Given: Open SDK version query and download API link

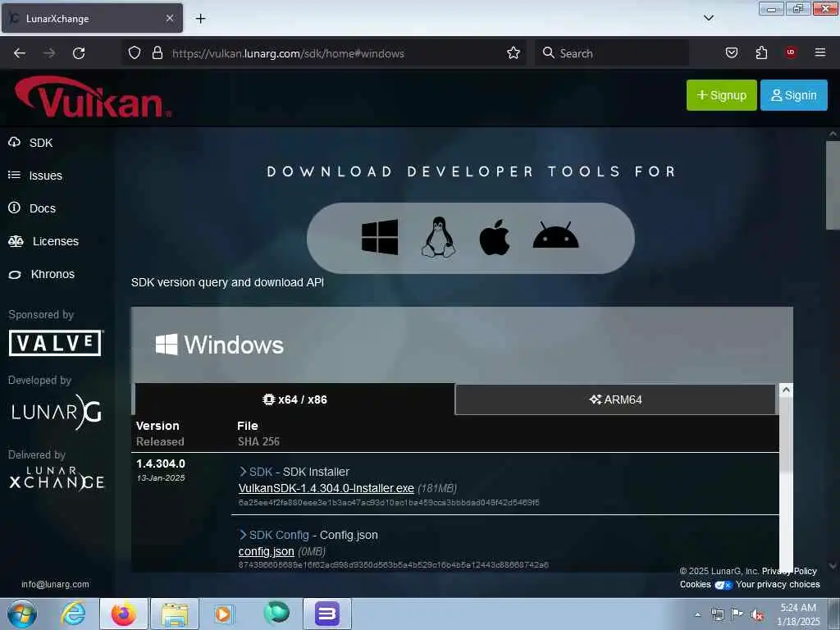Looking at the screenshot, I should (227, 282).
